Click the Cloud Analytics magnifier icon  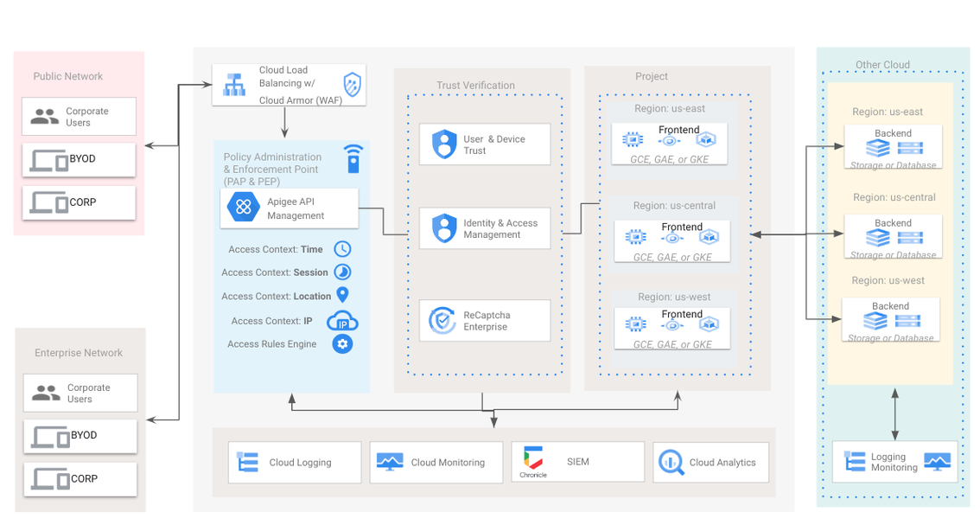pos(671,463)
